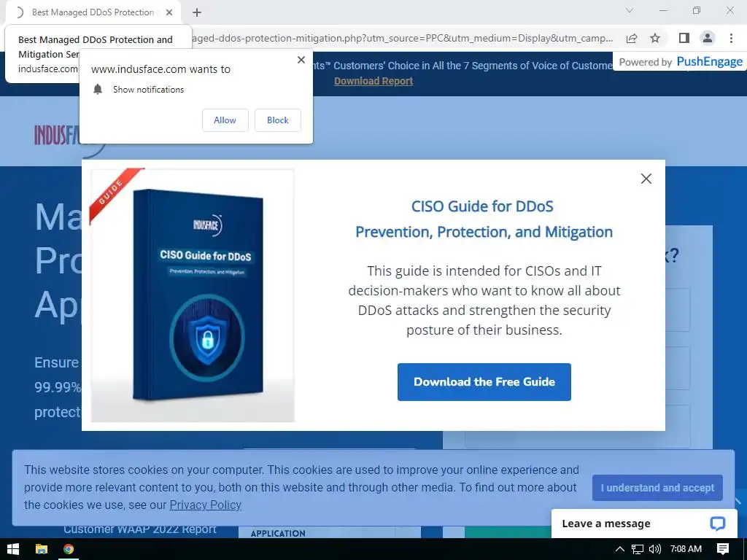Open the Windows Start menu
The height and width of the screenshot is (560, 747).
click(x=13, y=549)
